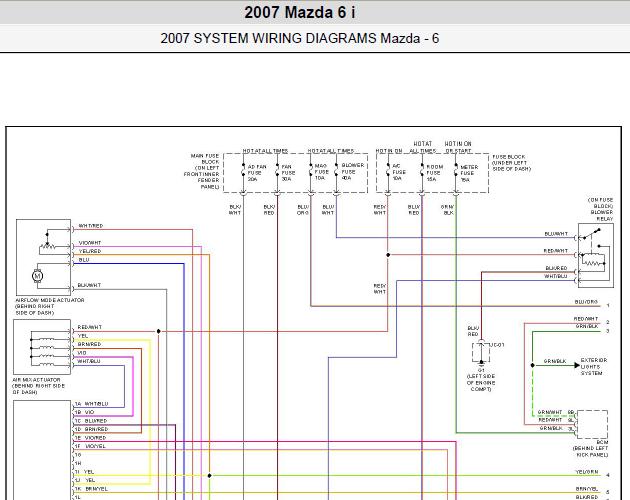Click the 'FUSE BLOCK (UNDER LEFT SIDE OF DASH)' label
Viewport: 630px width, 500px height.
click(x=511, y=163)
